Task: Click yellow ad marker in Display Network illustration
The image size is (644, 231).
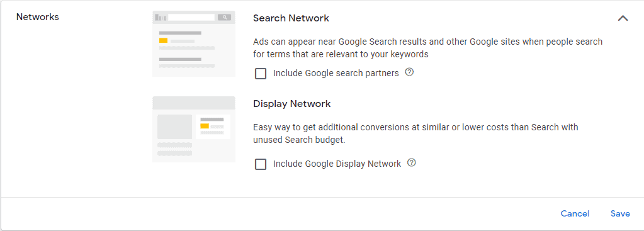Action: tap(205, 126)
